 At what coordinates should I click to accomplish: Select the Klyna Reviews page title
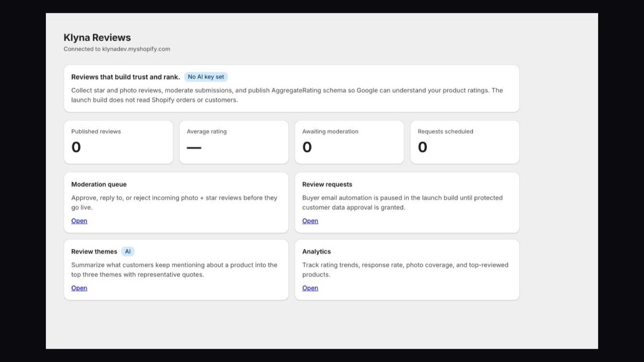(x=97, y=37)
